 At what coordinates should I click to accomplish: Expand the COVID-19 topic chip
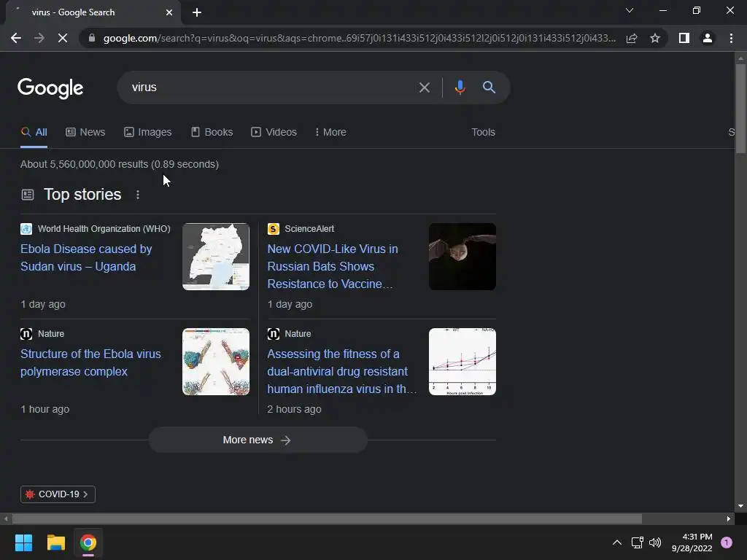(x=58, y=494)
